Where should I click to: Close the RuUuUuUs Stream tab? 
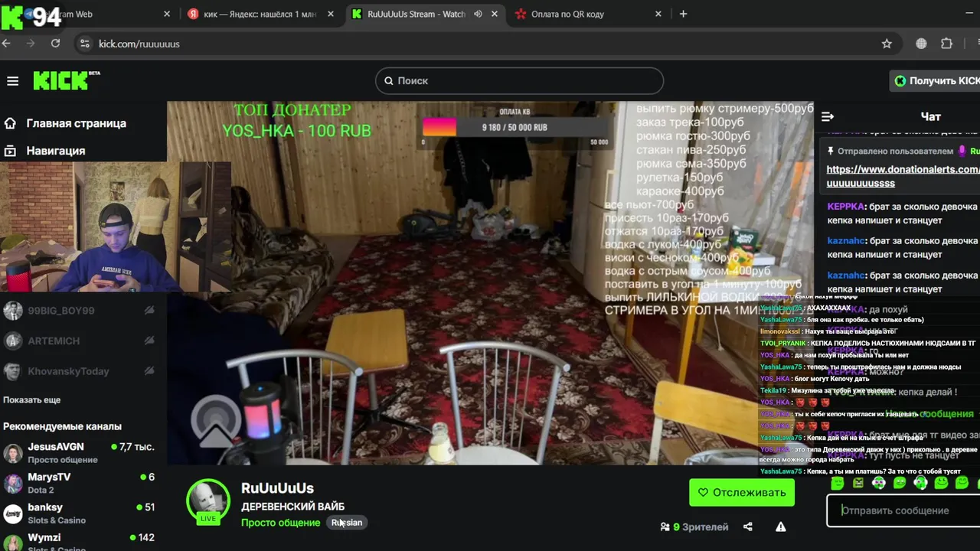pyautogui.click(x=495, y=14)
